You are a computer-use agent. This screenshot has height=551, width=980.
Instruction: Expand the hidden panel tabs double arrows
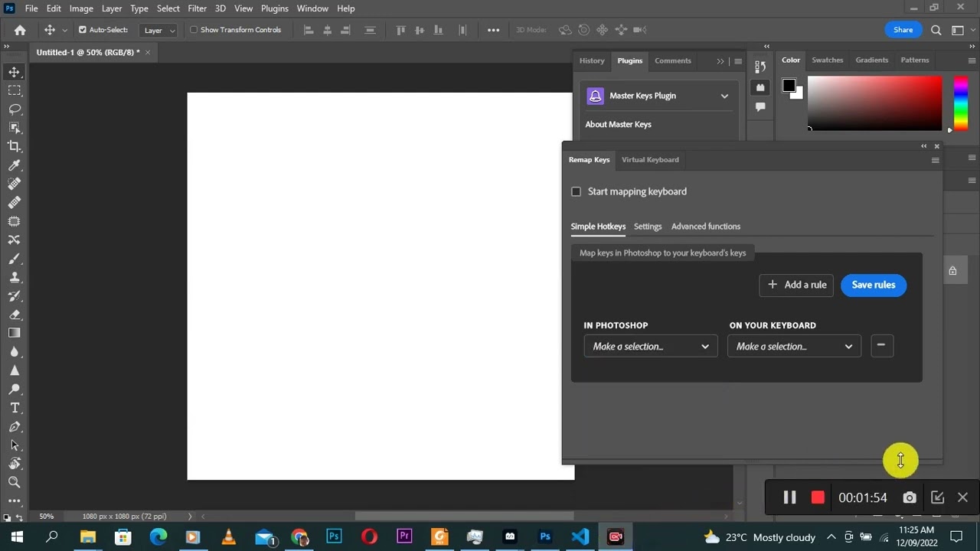pos(720,61)
